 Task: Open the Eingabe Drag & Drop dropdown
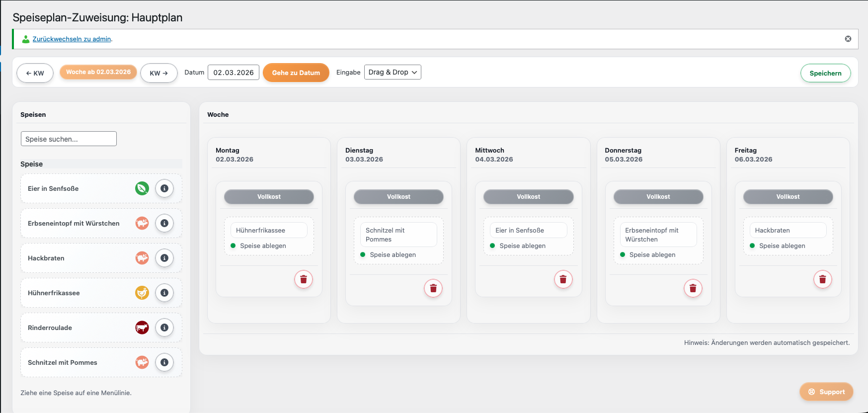point(393,73)
